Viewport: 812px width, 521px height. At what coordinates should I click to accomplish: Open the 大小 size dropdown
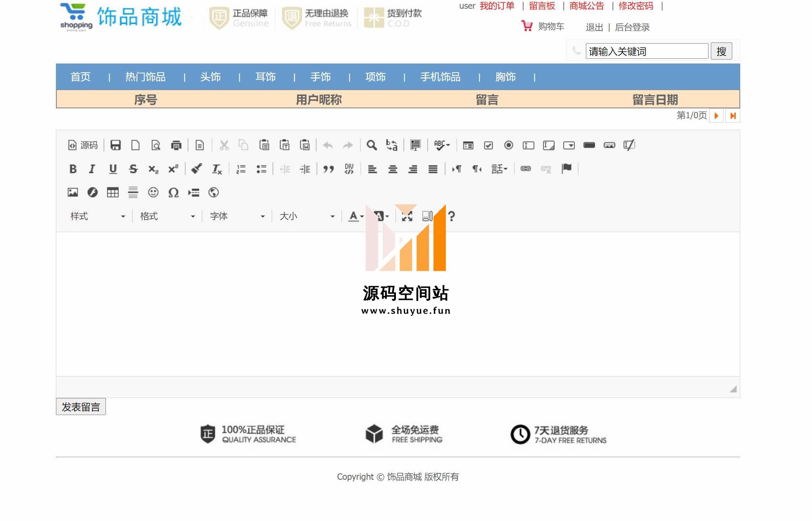(x=307, y=216)
